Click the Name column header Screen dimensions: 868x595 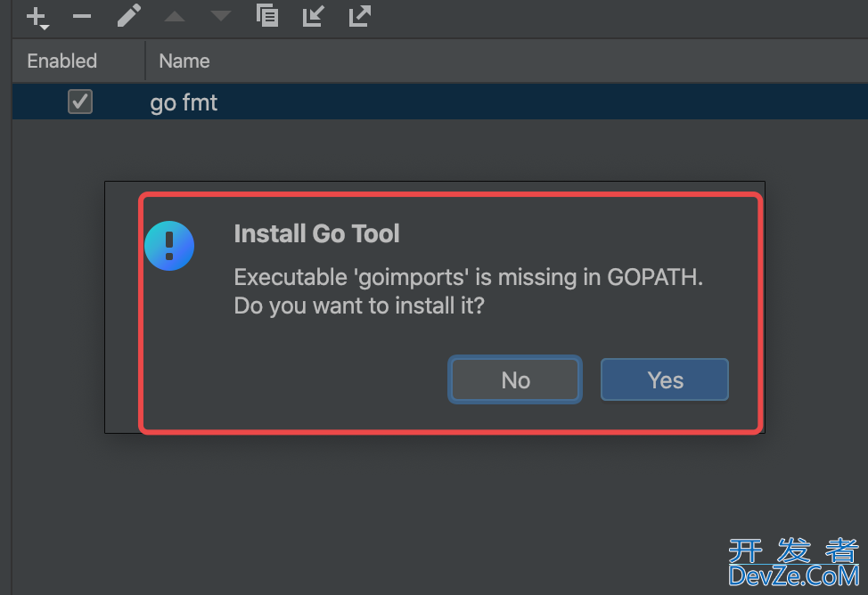pos(184,61)
